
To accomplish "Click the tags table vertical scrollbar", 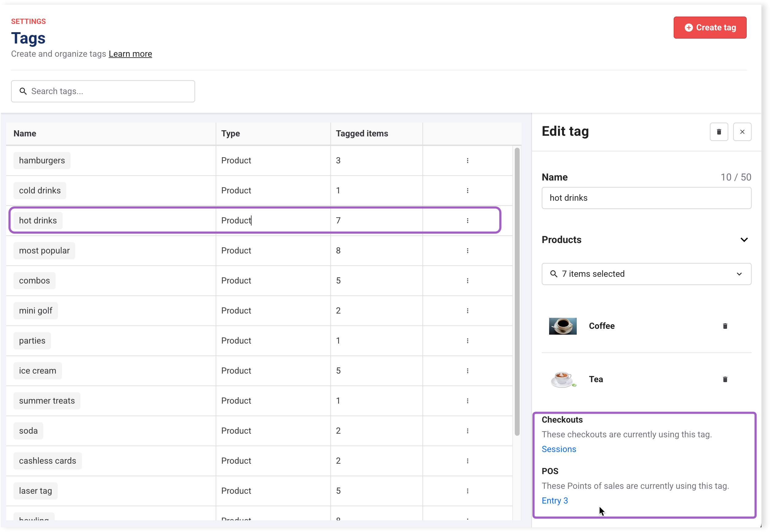I will (x=517, y=291).
